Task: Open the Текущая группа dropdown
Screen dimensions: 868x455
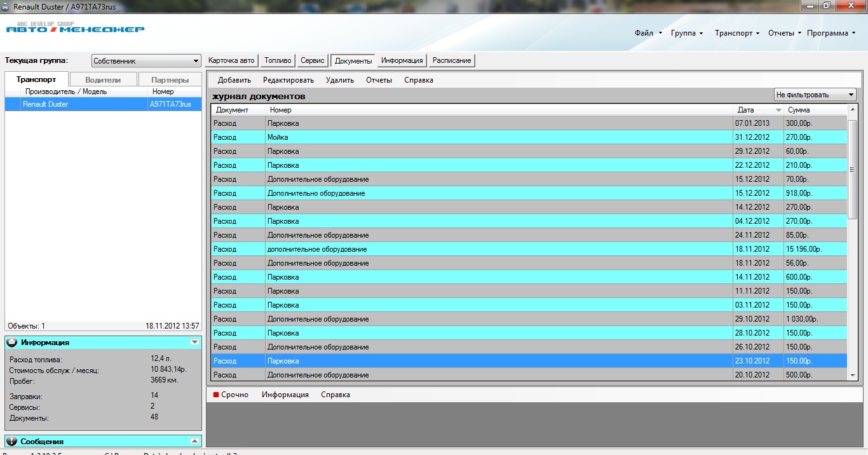Action: 196,62
